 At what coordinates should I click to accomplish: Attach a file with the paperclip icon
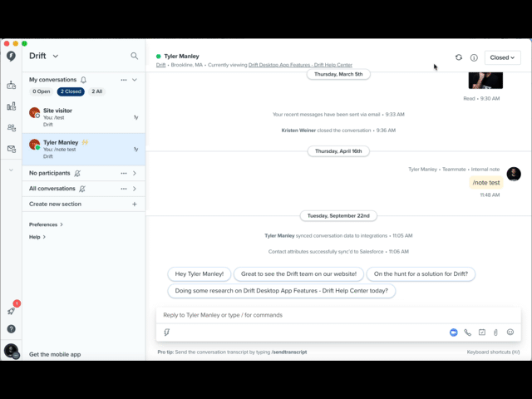495,332
